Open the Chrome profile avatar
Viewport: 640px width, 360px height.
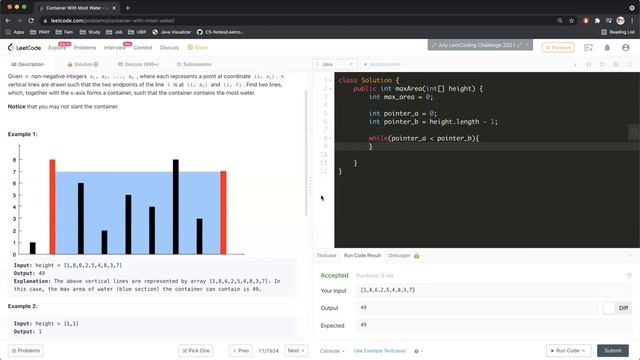pyautogui.click(x=620, y=20)
